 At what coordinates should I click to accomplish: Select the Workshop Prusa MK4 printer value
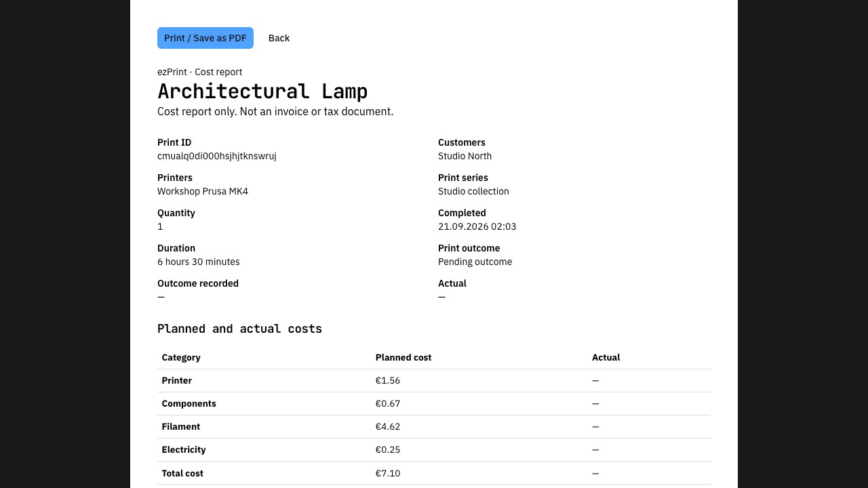(x=203, y=191)
